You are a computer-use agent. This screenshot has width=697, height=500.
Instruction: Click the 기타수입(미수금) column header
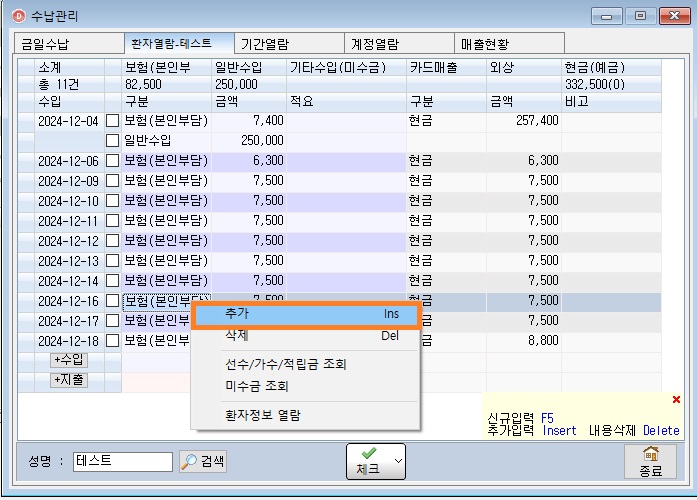[x=346, y=68]
